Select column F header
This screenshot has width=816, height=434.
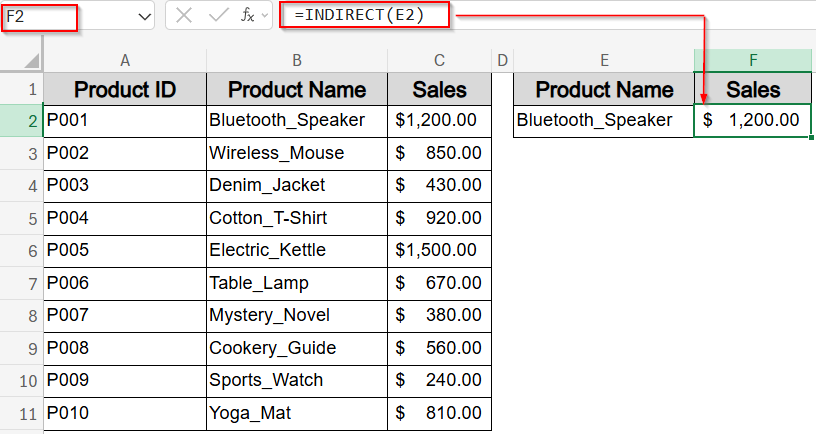click(753, 60)
